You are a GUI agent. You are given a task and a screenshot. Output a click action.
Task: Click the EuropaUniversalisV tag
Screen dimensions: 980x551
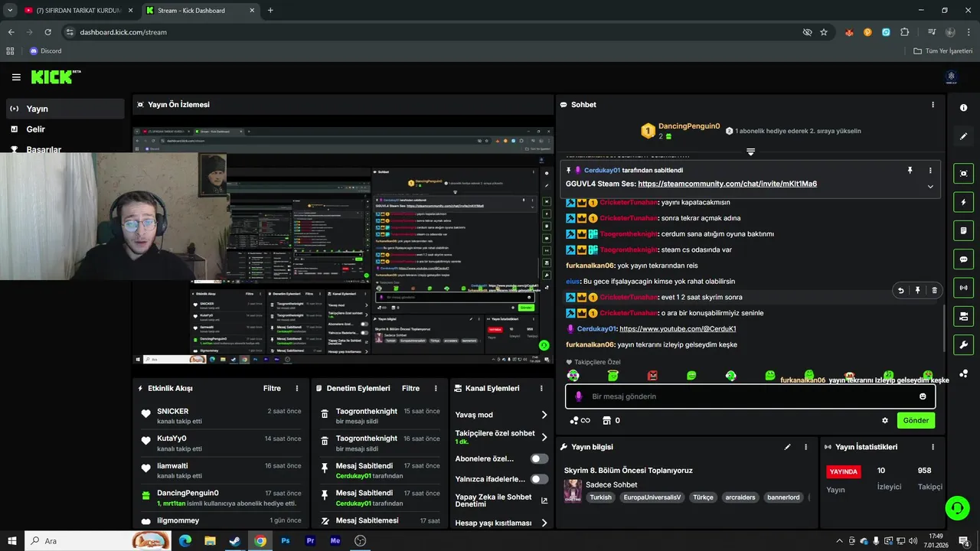click(652, 497)
